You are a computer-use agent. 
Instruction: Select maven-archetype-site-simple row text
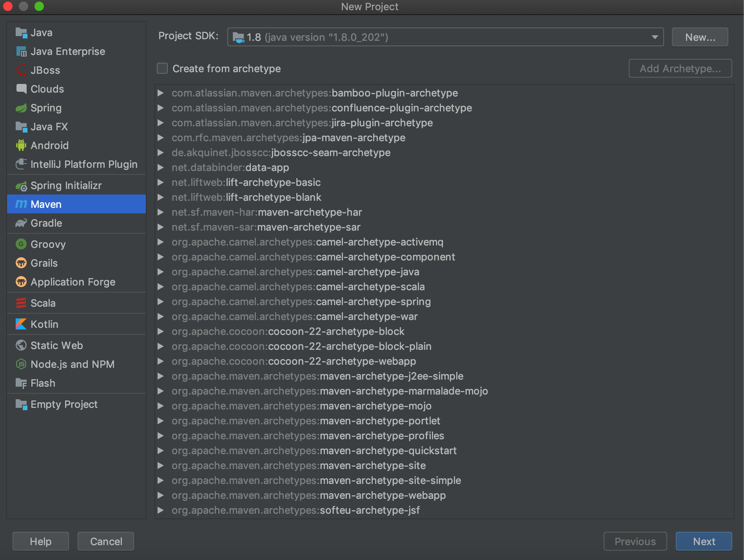(316, 480)
